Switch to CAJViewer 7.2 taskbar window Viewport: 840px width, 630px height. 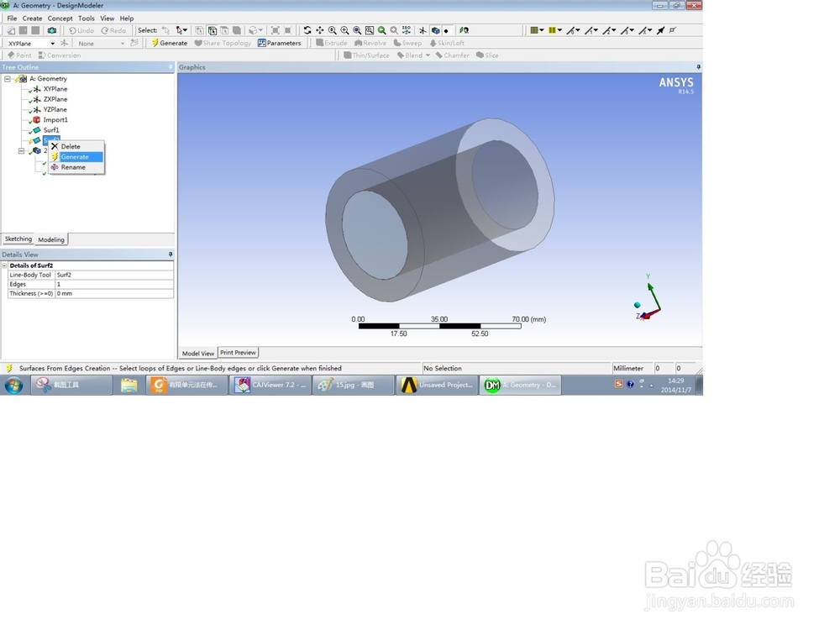(270, 385)
